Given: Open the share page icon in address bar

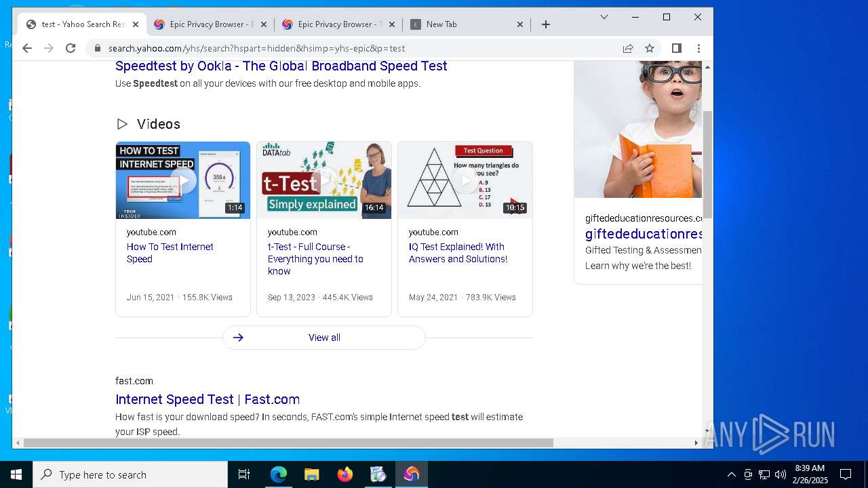Looking at the screenshot, I should (x=628, y=48).
